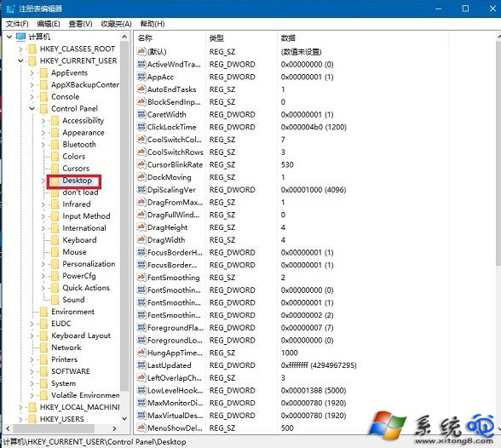Click the values pane vertical scrollbar thumb
The image size is (501, 448).
point(498,152)
